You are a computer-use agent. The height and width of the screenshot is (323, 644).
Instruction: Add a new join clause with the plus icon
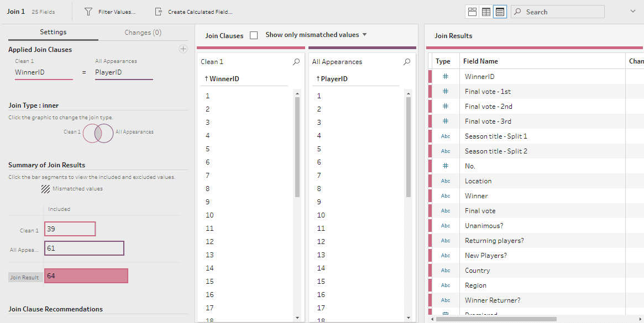click(x=183, y=49)
